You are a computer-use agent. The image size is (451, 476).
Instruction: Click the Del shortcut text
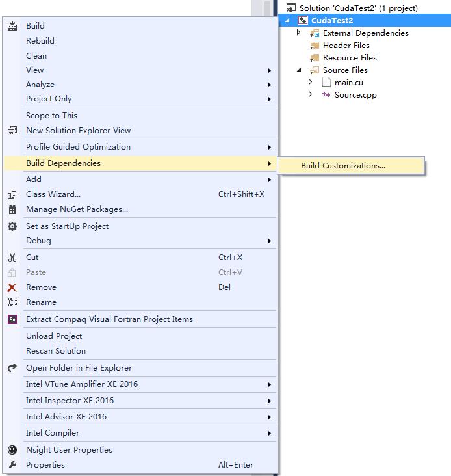pos(224,287)
